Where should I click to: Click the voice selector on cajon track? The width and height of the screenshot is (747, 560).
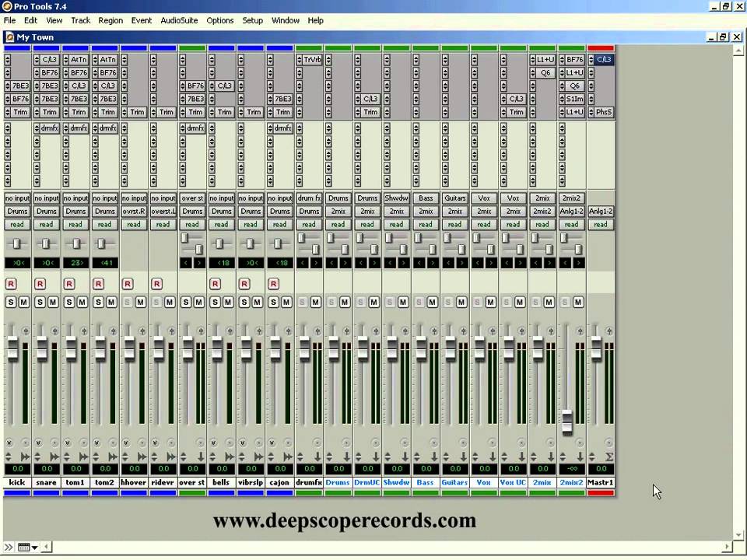coord(272,443)
